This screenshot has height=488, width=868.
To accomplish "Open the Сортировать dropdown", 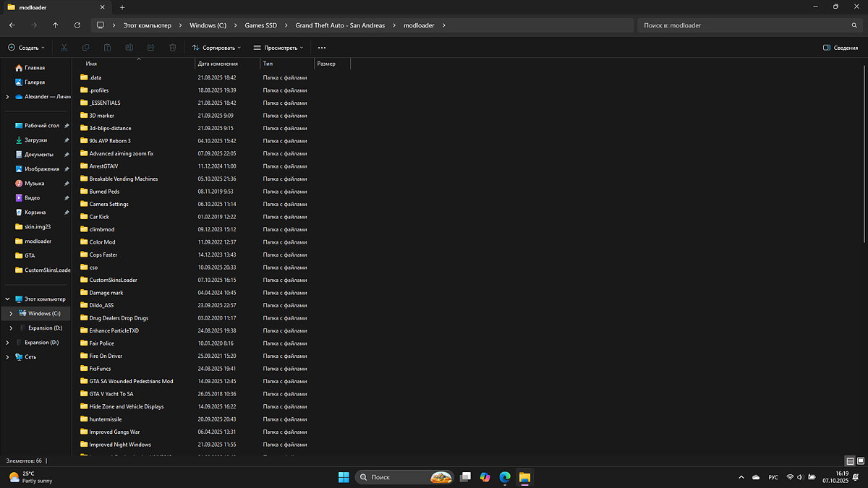I will 217,48.
